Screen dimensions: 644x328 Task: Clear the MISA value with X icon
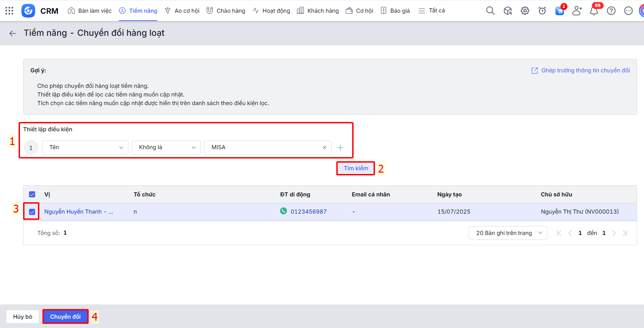[324, 147]
